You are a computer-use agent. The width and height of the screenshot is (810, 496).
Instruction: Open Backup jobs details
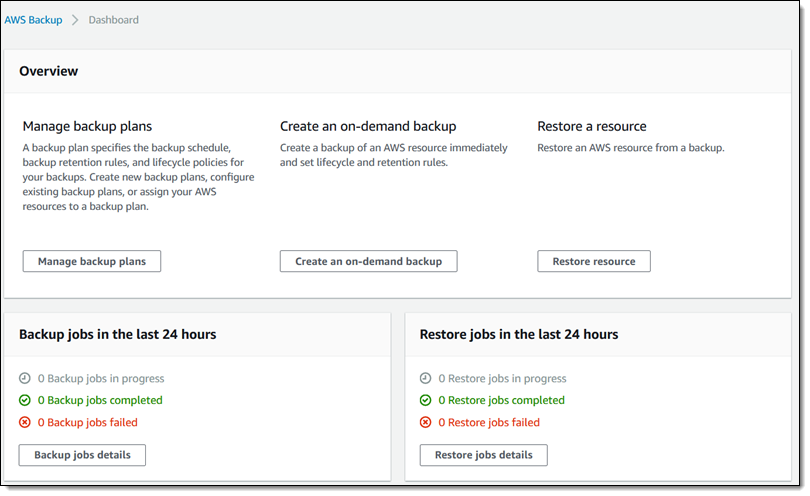pos(82,455)
